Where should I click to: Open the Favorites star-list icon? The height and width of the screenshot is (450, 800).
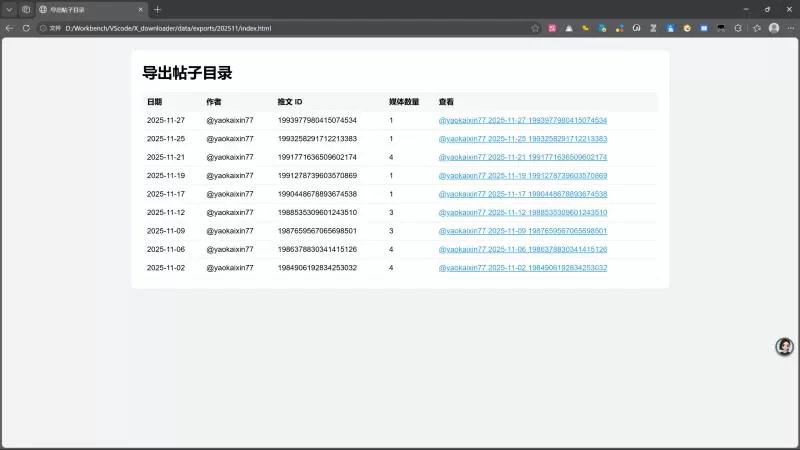tap(757, 28)
